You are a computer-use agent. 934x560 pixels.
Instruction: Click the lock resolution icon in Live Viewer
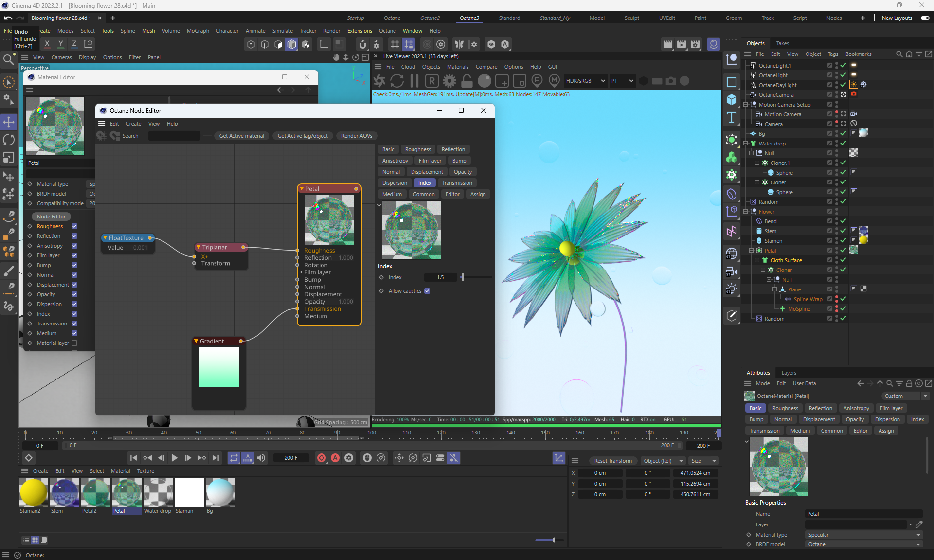(x=467, y=81)
